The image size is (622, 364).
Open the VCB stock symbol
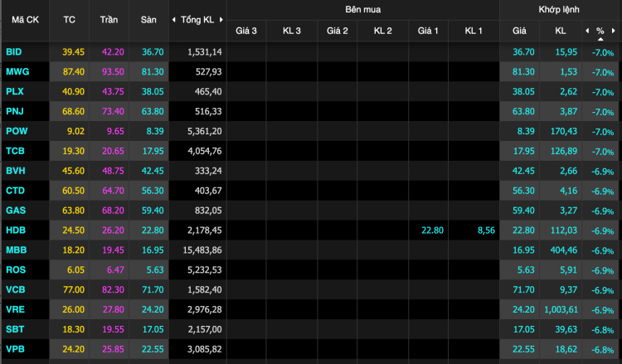pyautogui.click(x=16, y=290)
